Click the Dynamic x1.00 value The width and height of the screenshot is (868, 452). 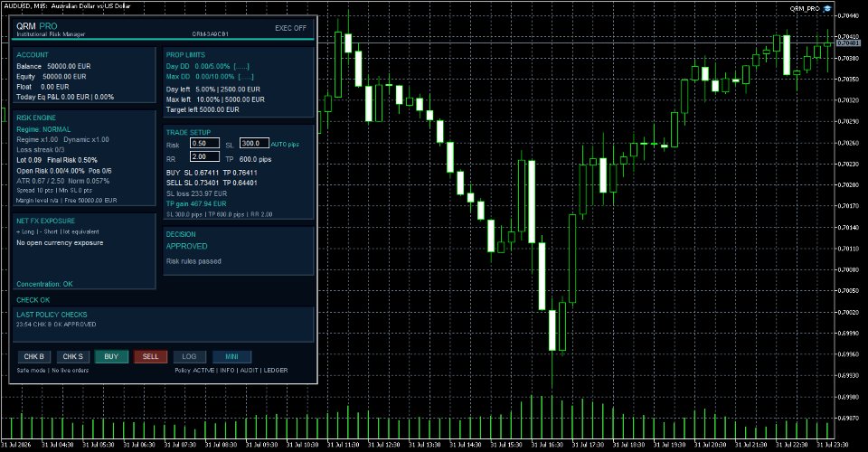(x=87, y=139)
